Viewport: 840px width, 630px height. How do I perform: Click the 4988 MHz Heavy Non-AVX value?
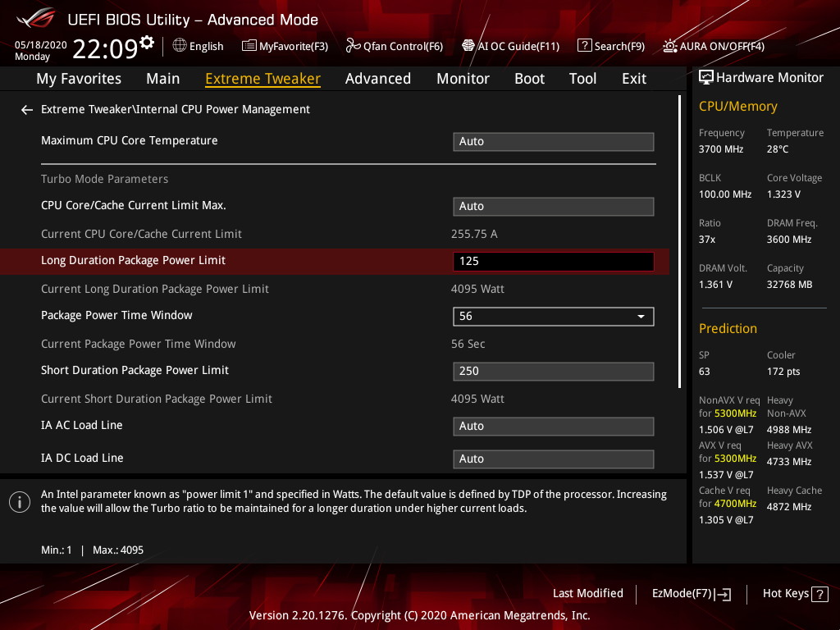(789, 430)
